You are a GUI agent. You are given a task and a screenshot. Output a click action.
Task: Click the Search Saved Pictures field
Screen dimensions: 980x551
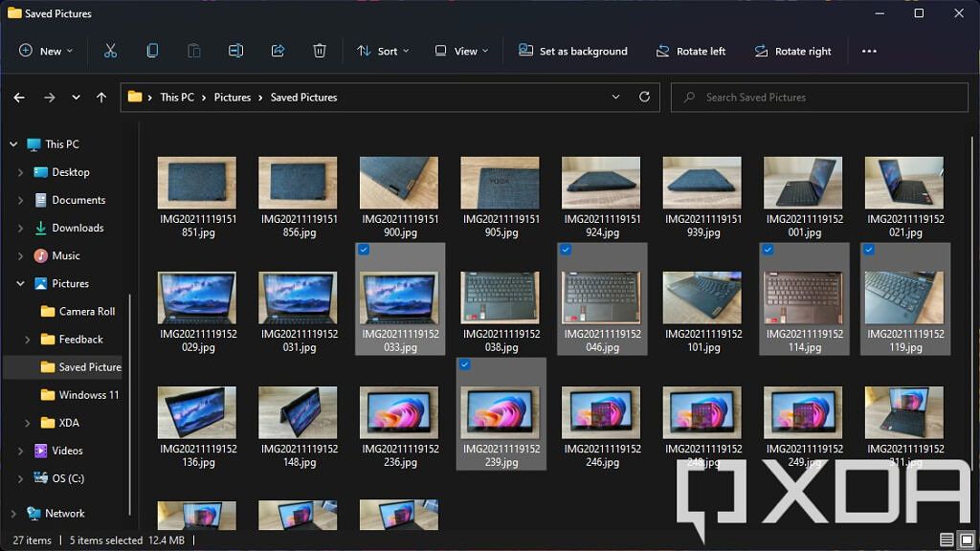click(818, 97)
